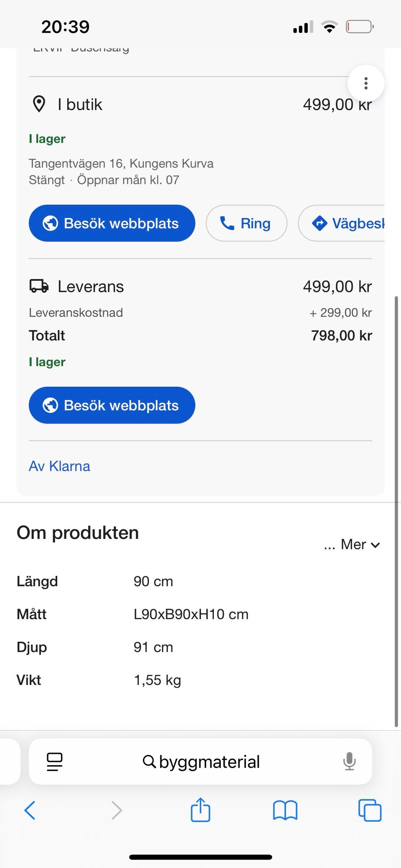Screen dimensions: 401x868
Task: Show open tabs with tabs icon
Action: (370, 811)
